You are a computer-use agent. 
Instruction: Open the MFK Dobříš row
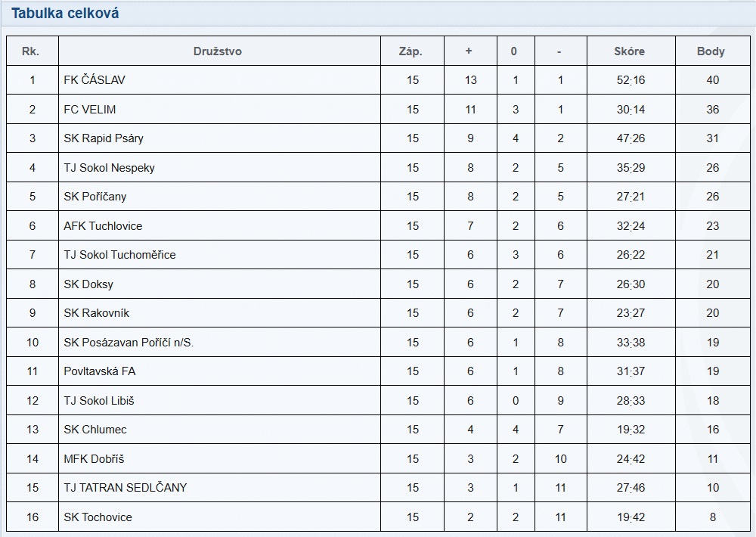(94, 459)
